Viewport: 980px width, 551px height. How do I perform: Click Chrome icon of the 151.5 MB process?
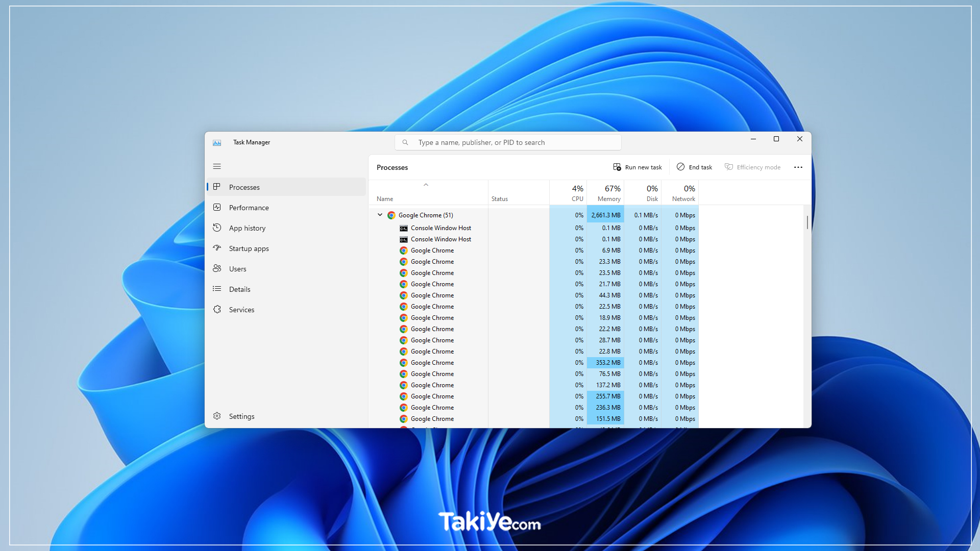point(404,419)
